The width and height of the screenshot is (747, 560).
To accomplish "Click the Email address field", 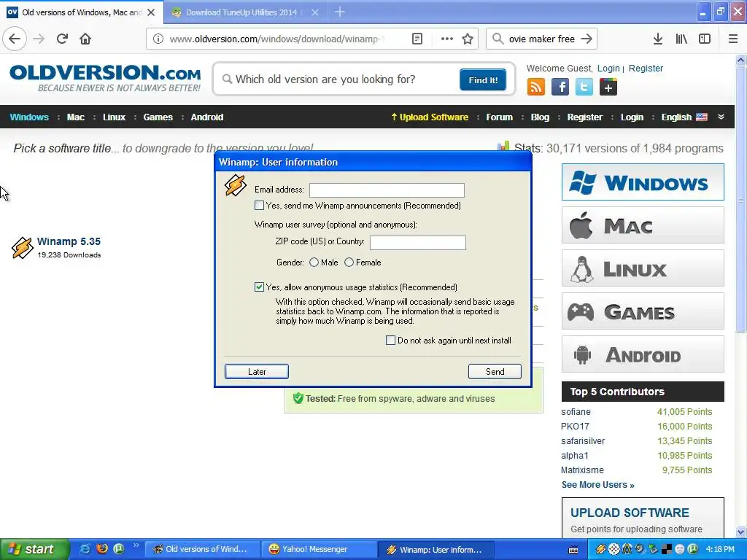I will point(387,190).
